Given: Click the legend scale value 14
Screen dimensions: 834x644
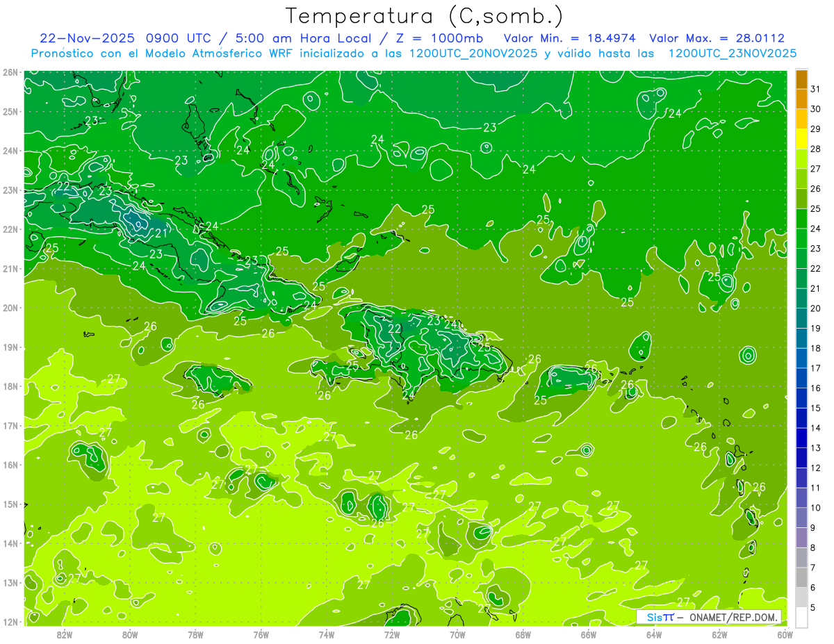Looking at the screenshot, I should 815,428.
